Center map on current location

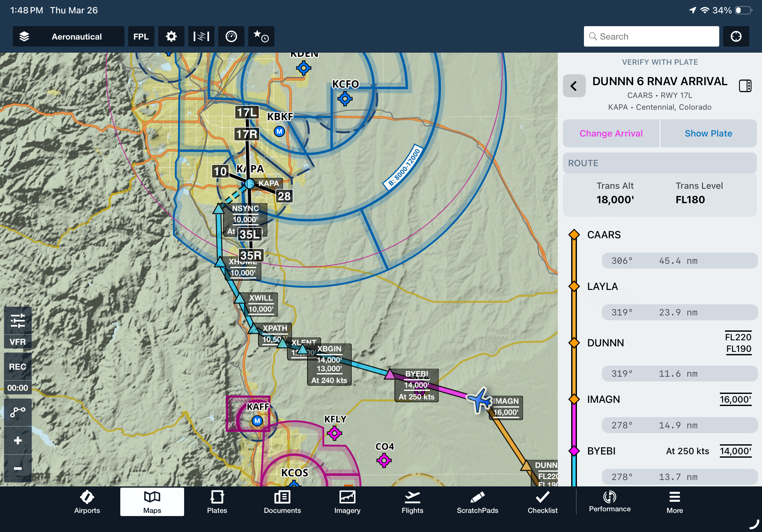[x=736, y=36]
